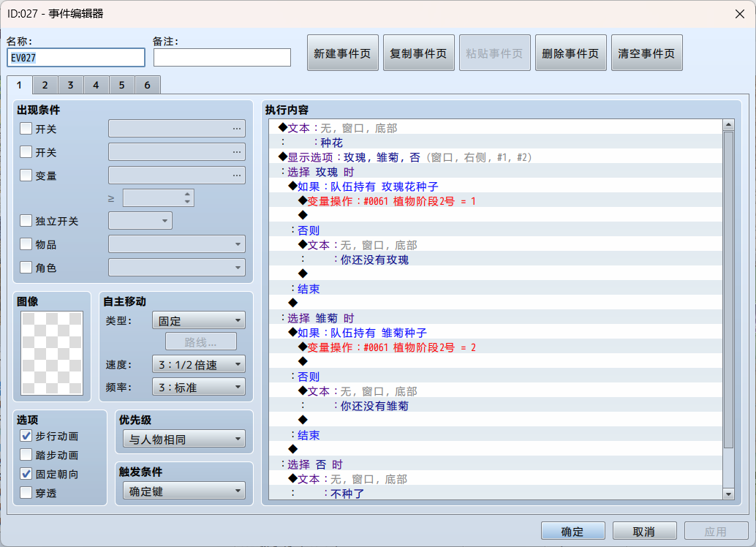The image size is (756, 547).
Task: Select the 你还没有玫瑰 text line
Action: pyautogui.click(x=496, y=260)
